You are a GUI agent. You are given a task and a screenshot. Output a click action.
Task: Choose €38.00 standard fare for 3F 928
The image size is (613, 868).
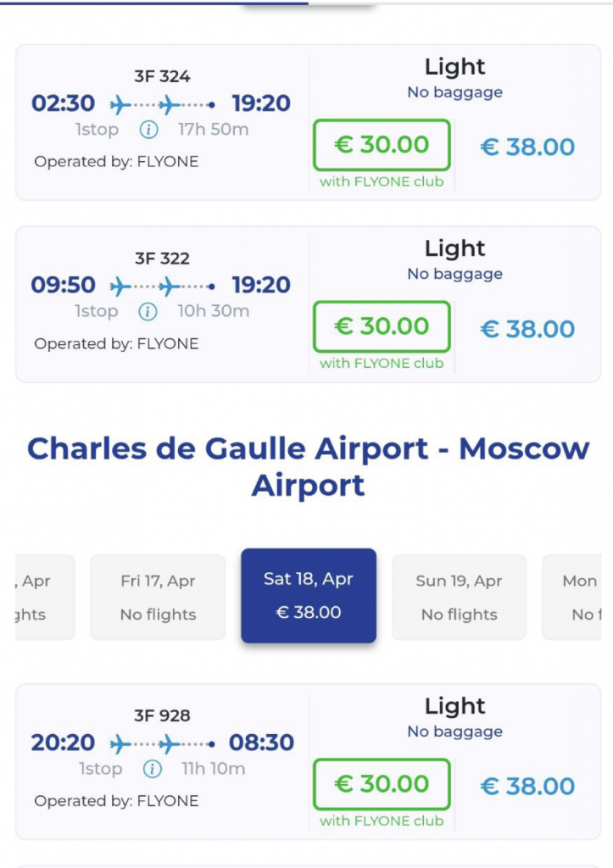click(527, 786)
